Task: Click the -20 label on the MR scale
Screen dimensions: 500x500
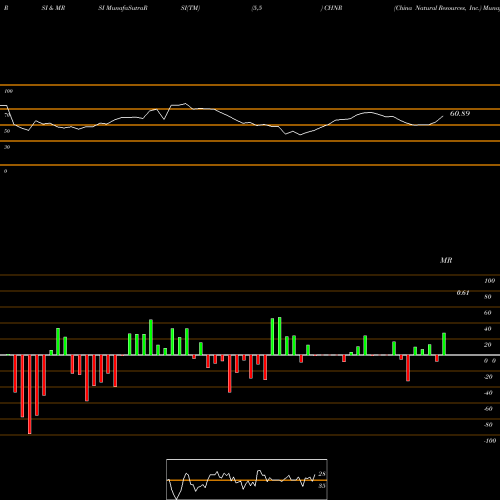Action: tap(488, 377)
